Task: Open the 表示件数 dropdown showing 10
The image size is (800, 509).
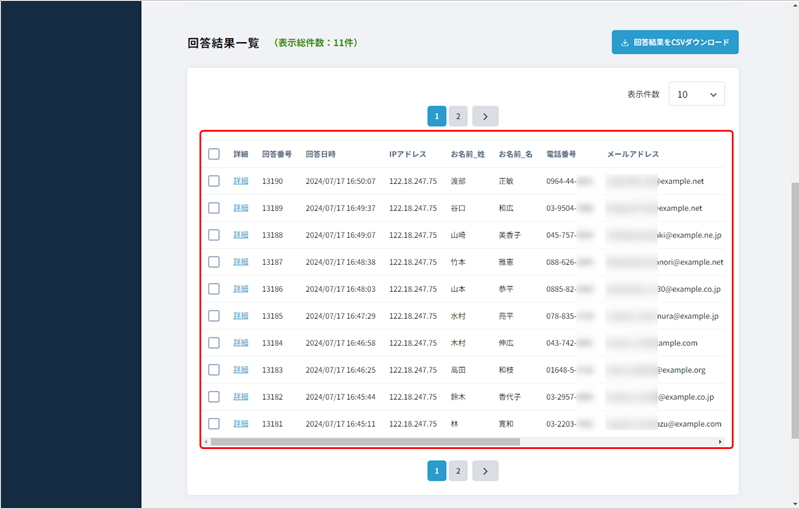Action: click(696, 94)
